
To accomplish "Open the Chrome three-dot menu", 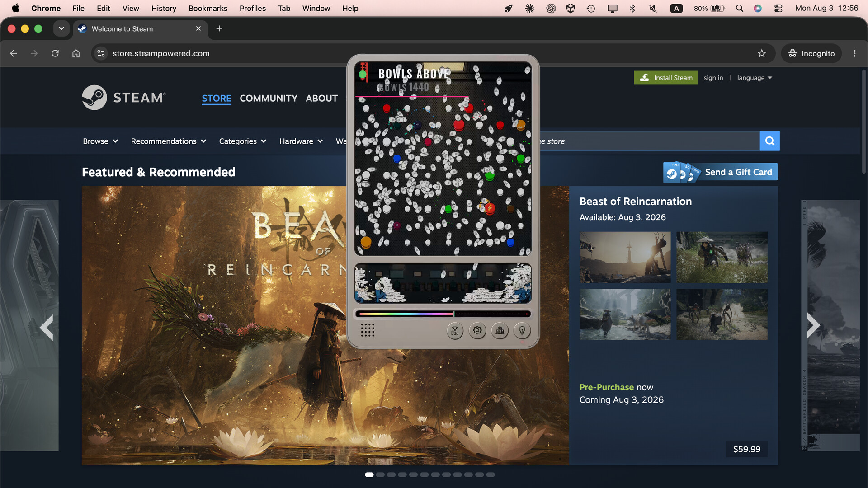I will pyautogui.click(x=854, y=53).
